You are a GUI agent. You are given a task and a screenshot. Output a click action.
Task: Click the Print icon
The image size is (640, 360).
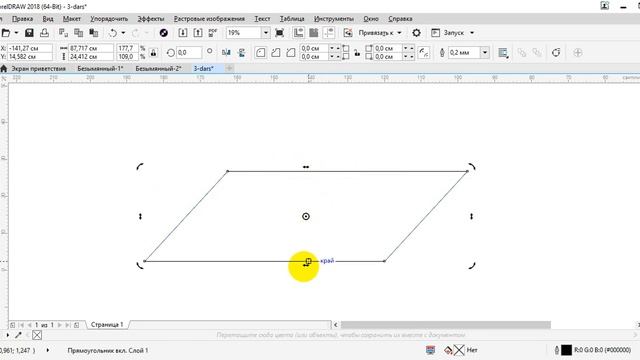click(x=44, y=33)
